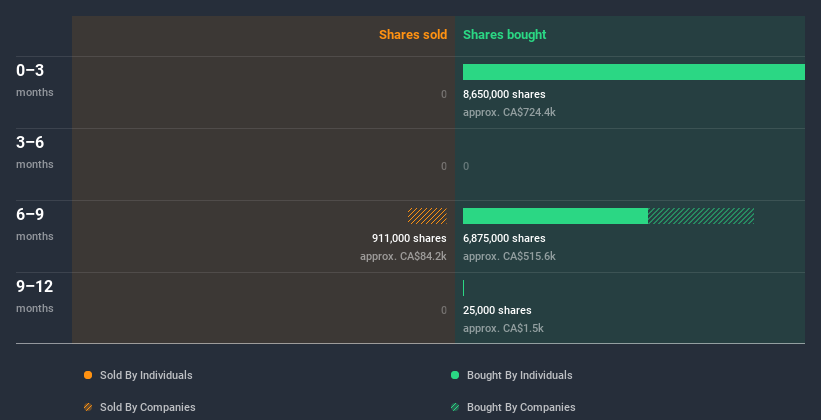Viewport: 821px width, 420px height.
Task: Click the green bar in 0–3 months row
Action: 634,72
